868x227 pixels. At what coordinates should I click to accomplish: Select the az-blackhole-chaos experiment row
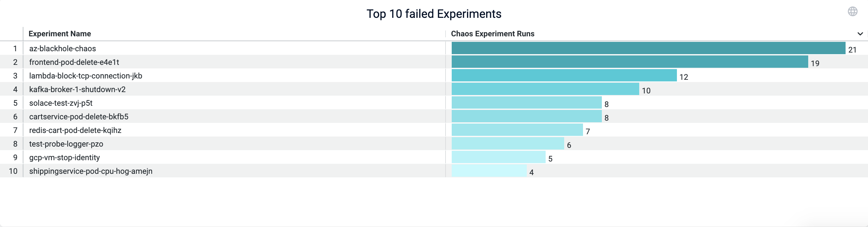pos(62,48)
